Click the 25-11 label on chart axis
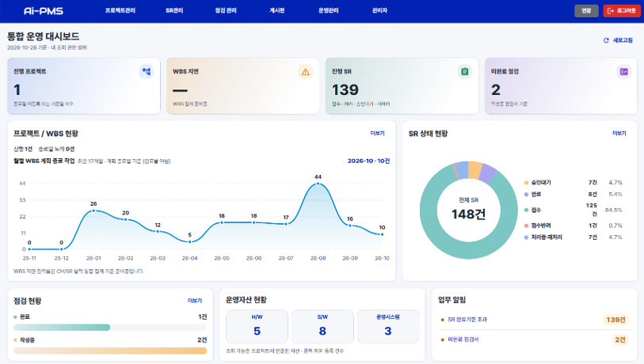 pos(29,258)
